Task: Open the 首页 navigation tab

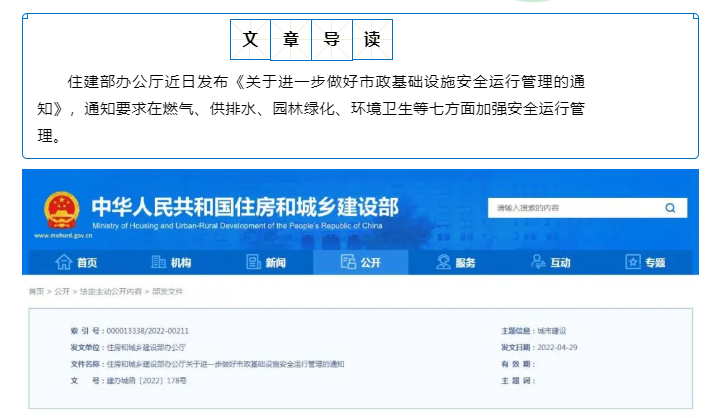Action: pyautogui.click(x=76, y=262)
